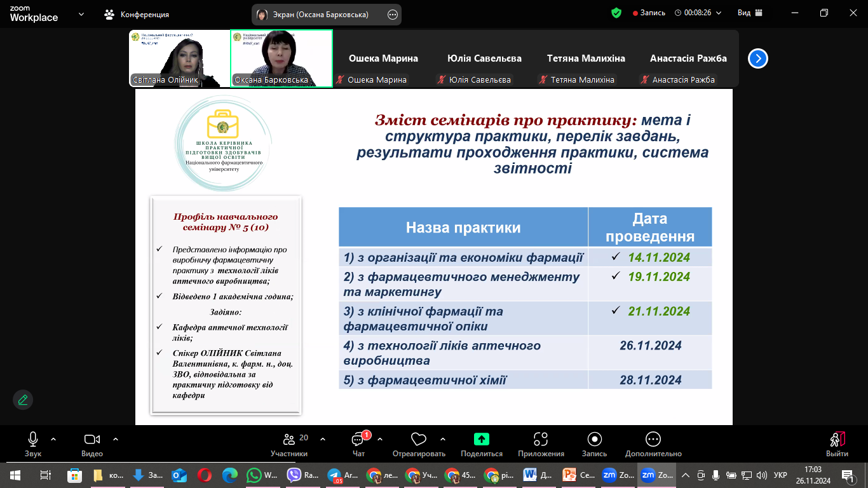Select Оксана Барковська's video thumbnail

click(x=281, y=58)
